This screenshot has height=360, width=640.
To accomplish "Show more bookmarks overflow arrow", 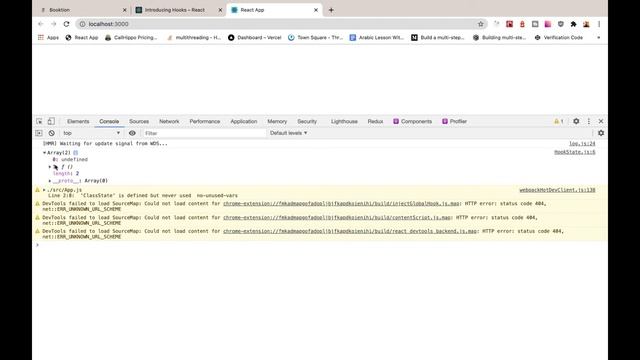I will (x=598, y=38).
